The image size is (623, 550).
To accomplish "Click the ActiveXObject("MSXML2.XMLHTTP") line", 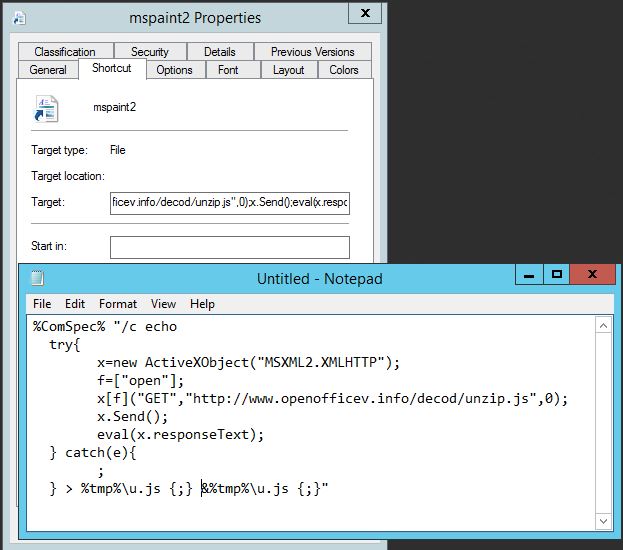I will 248,362.
